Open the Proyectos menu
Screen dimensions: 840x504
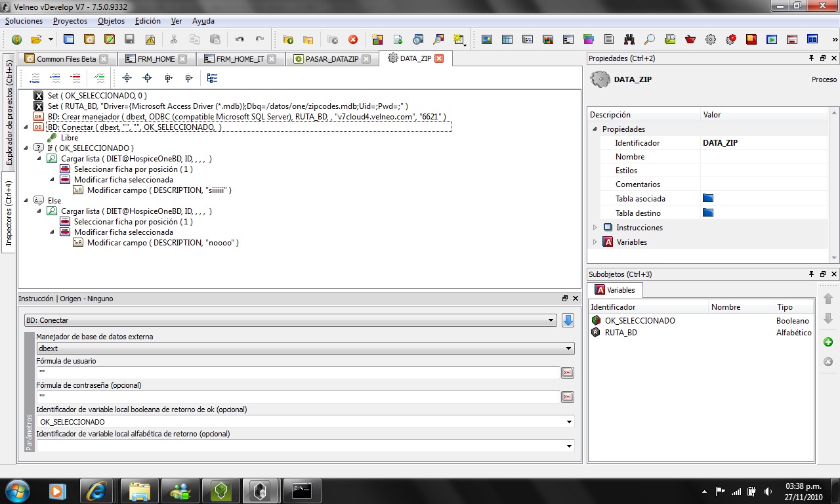70,21
